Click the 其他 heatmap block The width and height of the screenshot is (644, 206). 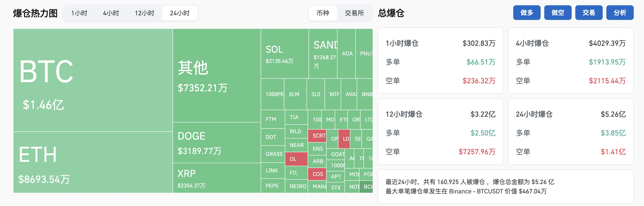217,76
